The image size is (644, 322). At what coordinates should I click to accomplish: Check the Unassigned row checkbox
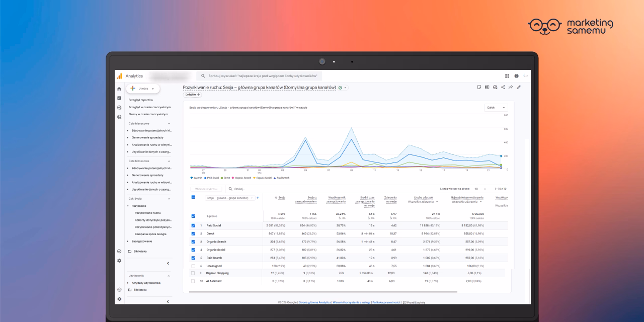click(193, 265)
